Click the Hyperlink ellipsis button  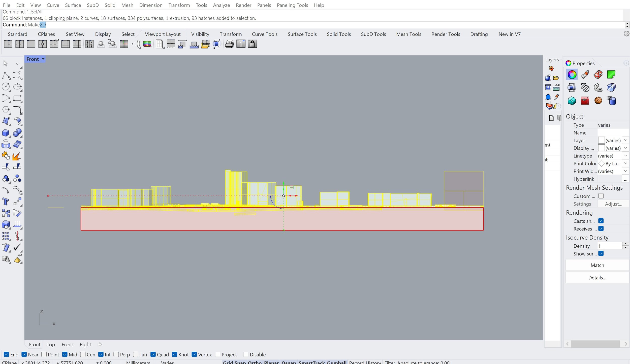pos(625,179)
